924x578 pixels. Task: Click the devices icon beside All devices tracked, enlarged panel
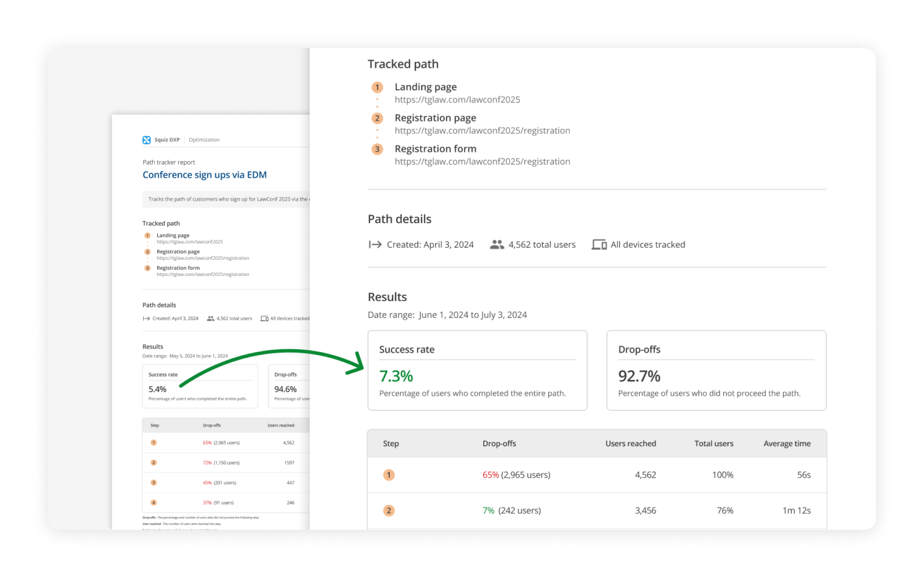pyautogui.click(x=599, y=245)
